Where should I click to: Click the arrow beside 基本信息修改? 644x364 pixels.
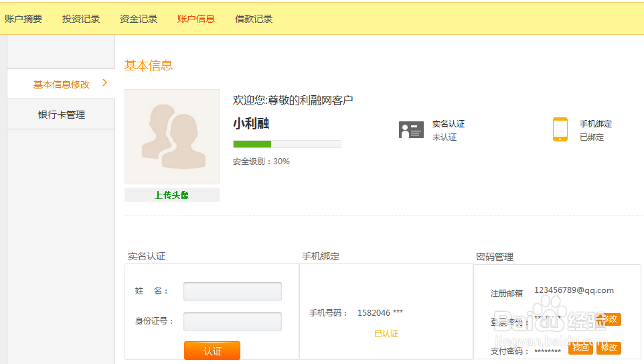point(104,83)
